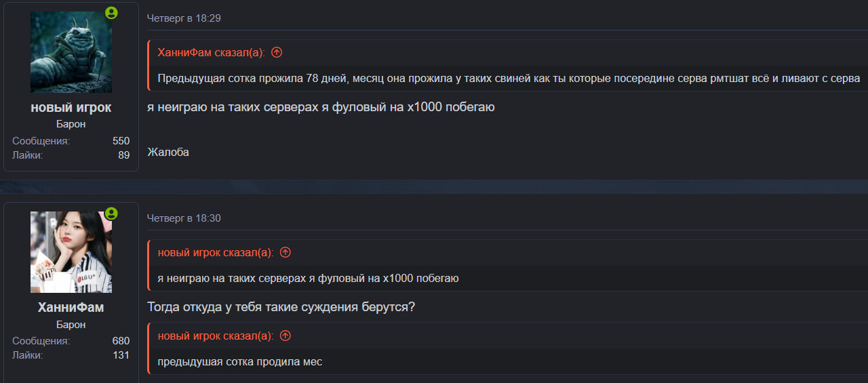Image resolution: width=868 pixels, height=383 pixels.
Task: Click arrow icon above предыдушая сотка quote
Action: click(x=285, y=336)
